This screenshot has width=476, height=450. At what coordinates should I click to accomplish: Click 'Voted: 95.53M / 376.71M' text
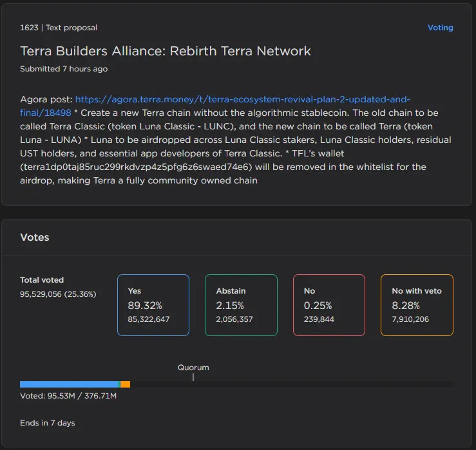coord(68,396)
